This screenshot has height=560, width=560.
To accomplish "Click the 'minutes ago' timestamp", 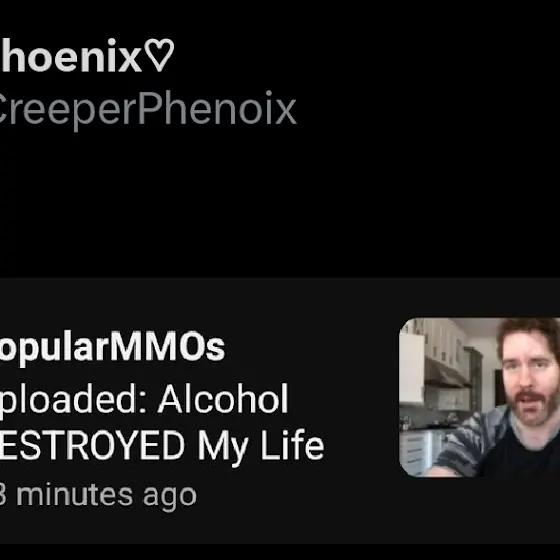I will pyautogui.click(x=106, y=496).
